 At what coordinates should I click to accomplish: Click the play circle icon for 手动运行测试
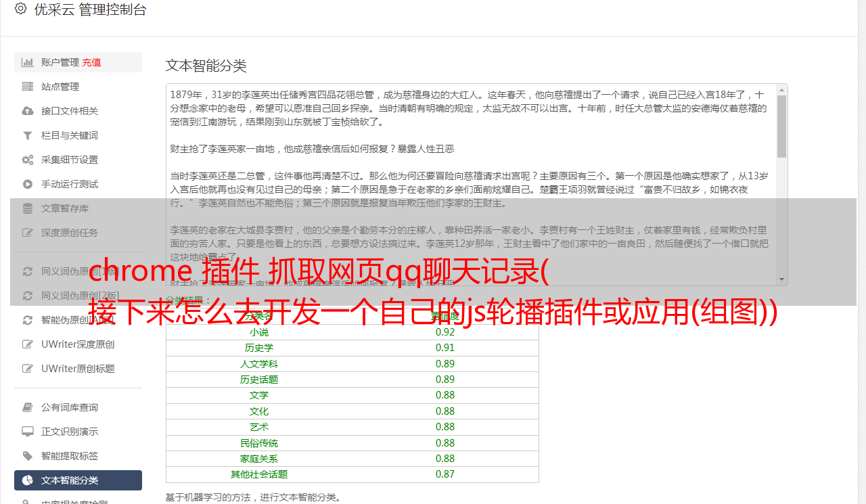pos(27,184)
